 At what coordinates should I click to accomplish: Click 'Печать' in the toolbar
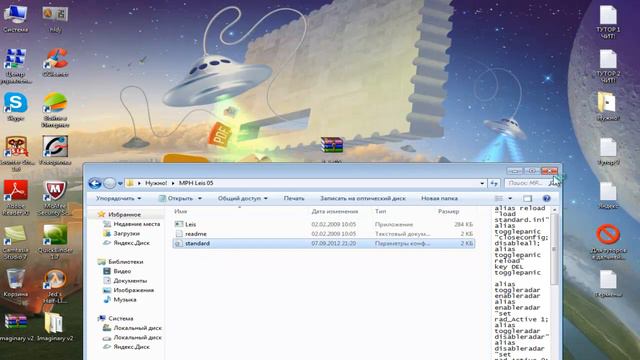tap(294, 198)
